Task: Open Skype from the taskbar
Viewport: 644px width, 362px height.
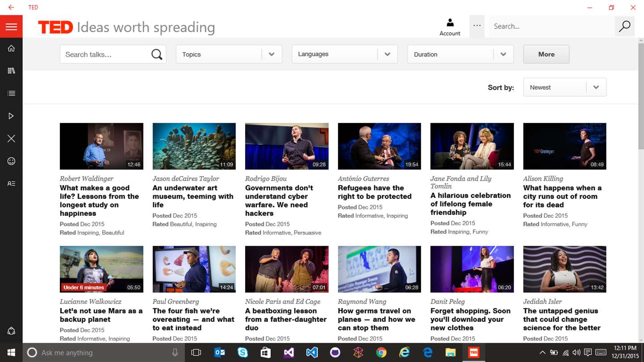Action: click(x=243, y=353)
